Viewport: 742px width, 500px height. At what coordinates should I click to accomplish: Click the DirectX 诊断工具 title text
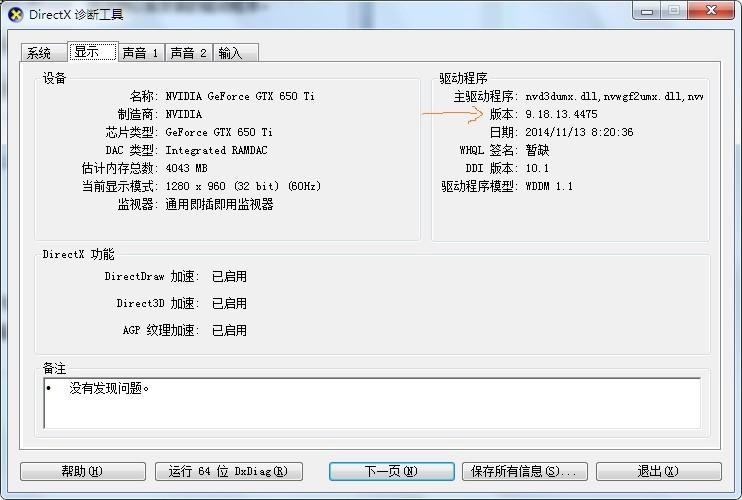(76, 15)
